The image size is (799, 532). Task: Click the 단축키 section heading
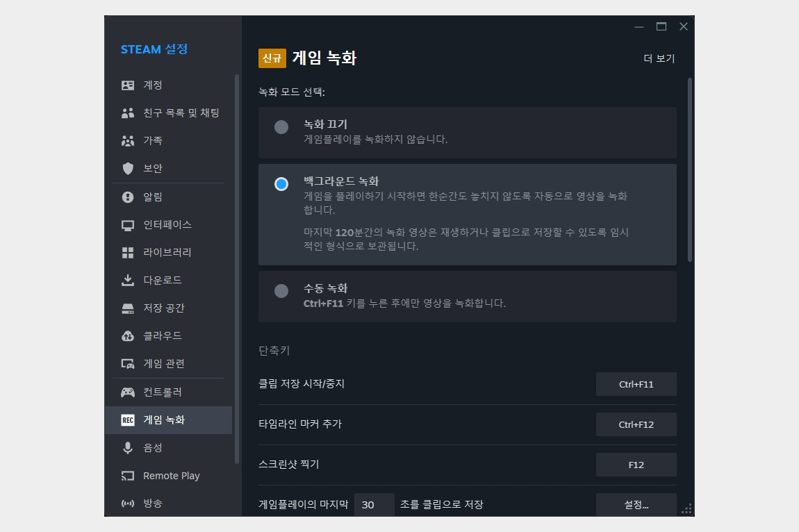pyautogui.click(x=274, y=351)
